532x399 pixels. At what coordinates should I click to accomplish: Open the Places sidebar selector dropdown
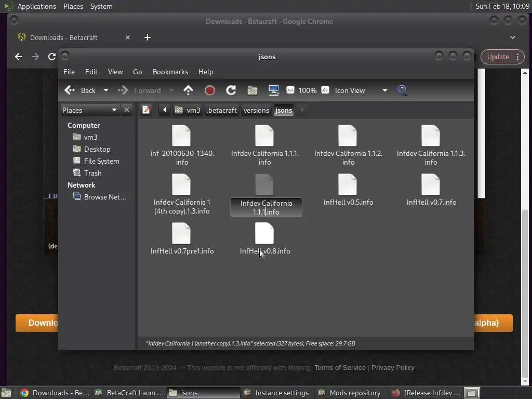89,110
